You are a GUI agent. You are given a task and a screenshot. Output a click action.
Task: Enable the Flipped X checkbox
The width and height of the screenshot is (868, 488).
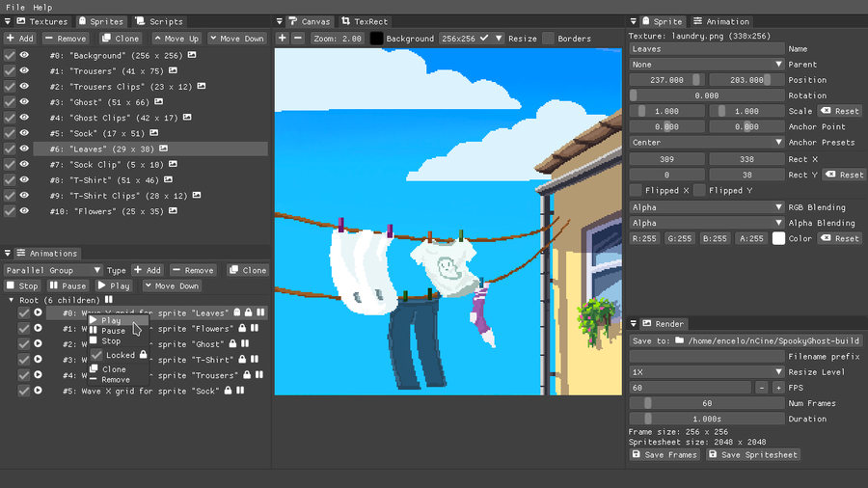pyautogui.click(x=636, y=190)
